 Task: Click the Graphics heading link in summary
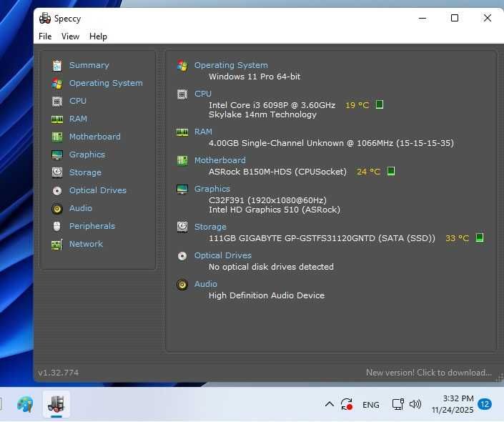[x=212, y=189]
